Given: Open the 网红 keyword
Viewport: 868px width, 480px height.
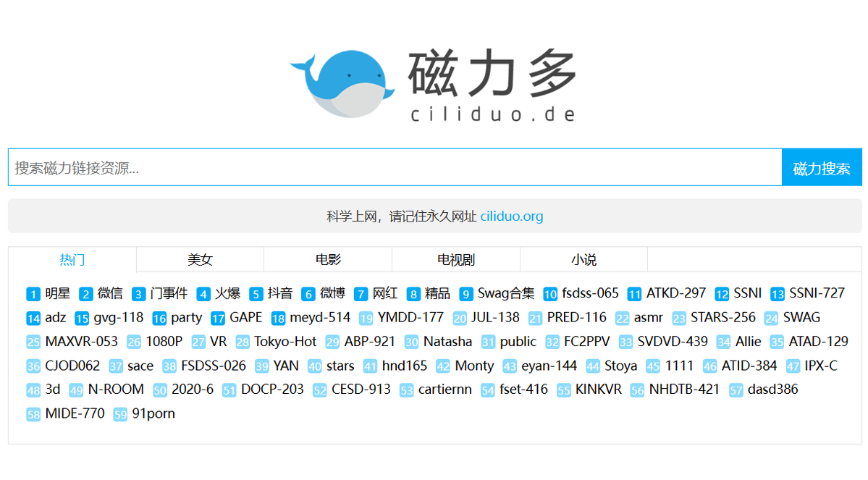Looking at the screenshot, I should [x=385, y=293].
